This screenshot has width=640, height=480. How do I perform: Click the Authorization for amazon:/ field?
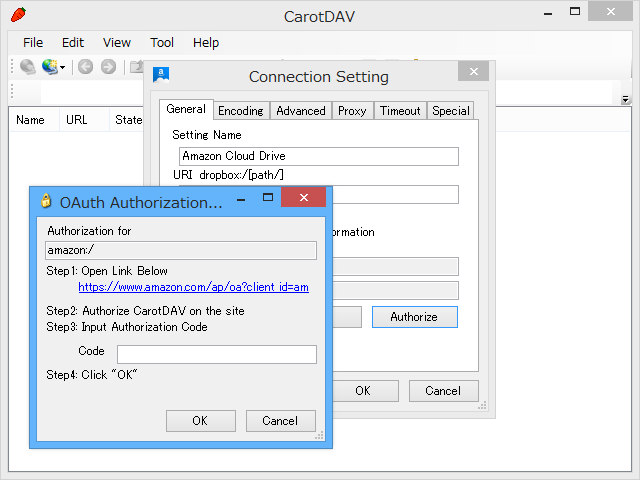(181, 250)
